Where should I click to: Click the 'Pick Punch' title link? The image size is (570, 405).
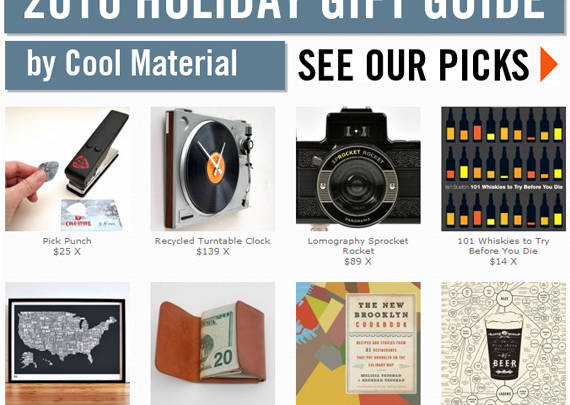pyautogui.click(x=67, y=241)
